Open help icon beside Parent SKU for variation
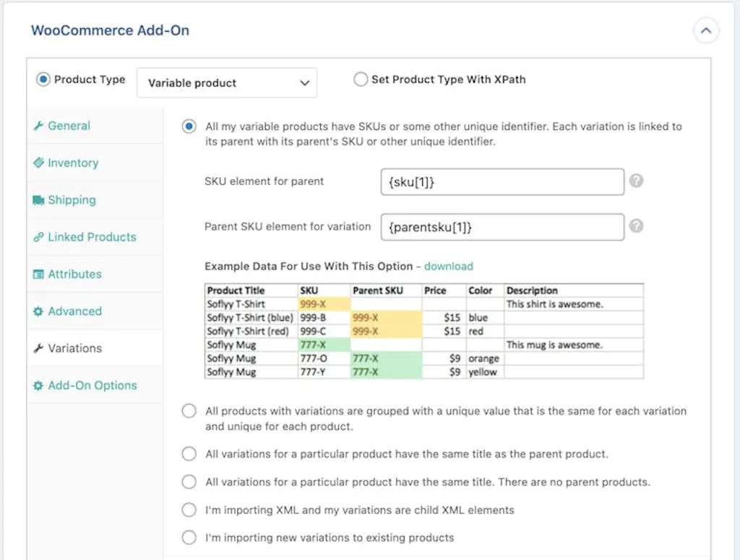This screenshot has width=740, height=560. (x=636, y=226)
